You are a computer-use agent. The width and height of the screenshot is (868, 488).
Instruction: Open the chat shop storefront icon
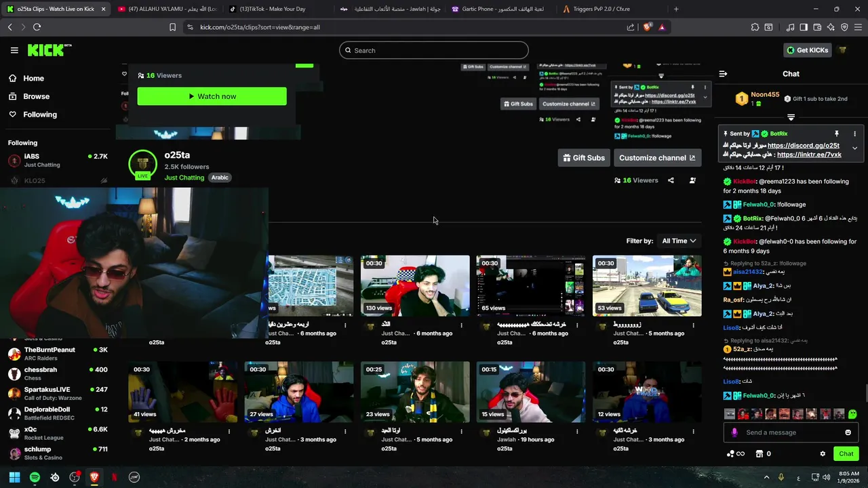[x=759, y=454]
